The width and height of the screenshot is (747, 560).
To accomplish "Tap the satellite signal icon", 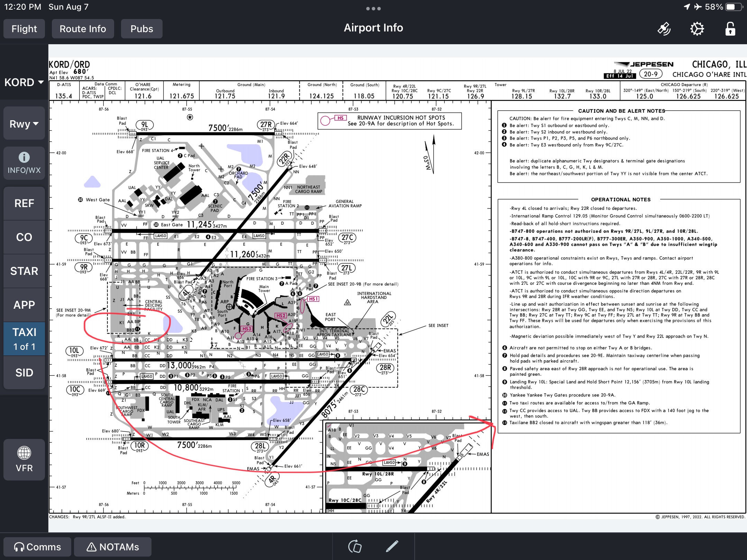I will (x=664, y=29).
